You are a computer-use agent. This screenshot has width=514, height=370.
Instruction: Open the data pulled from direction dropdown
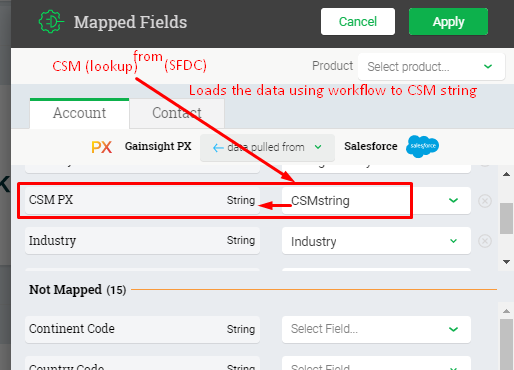[x=267, y=147]
